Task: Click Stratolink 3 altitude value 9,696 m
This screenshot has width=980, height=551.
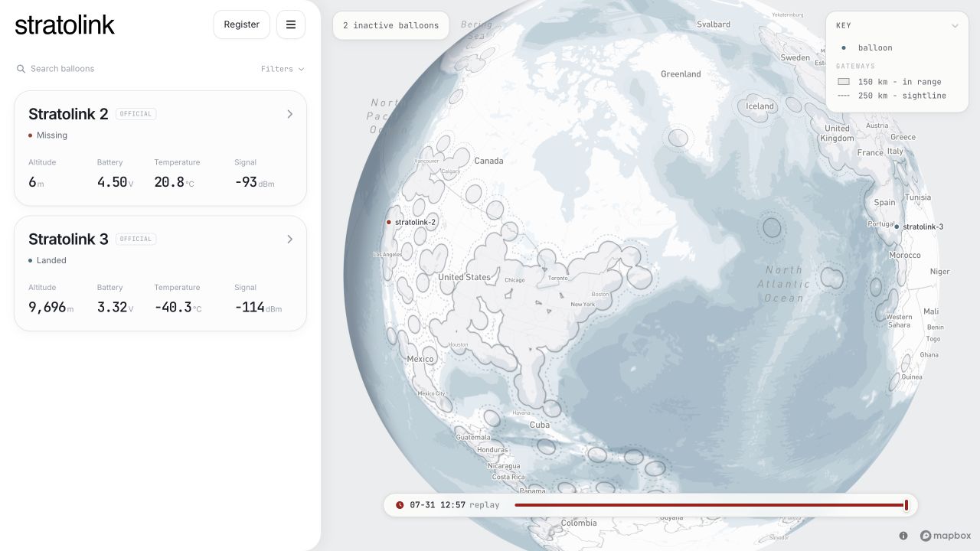Action: click(x=51, y=308)
